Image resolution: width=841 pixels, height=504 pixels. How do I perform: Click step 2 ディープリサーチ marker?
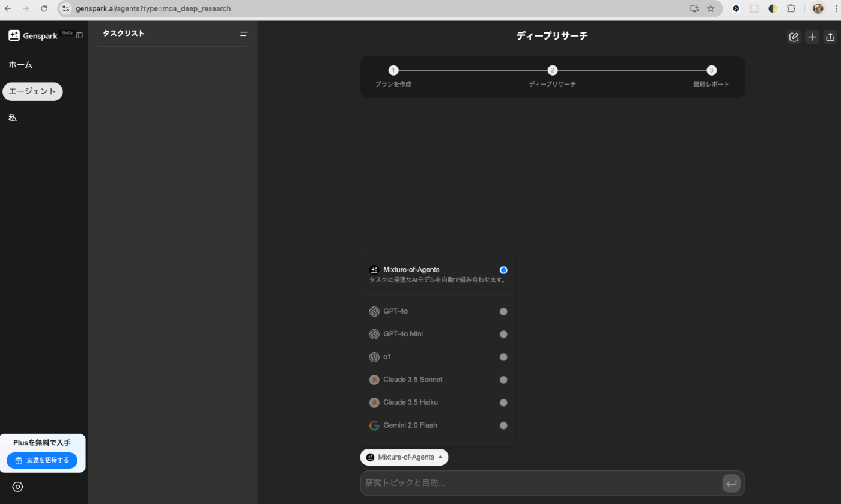pyautogui.click(x=553, y=70)
